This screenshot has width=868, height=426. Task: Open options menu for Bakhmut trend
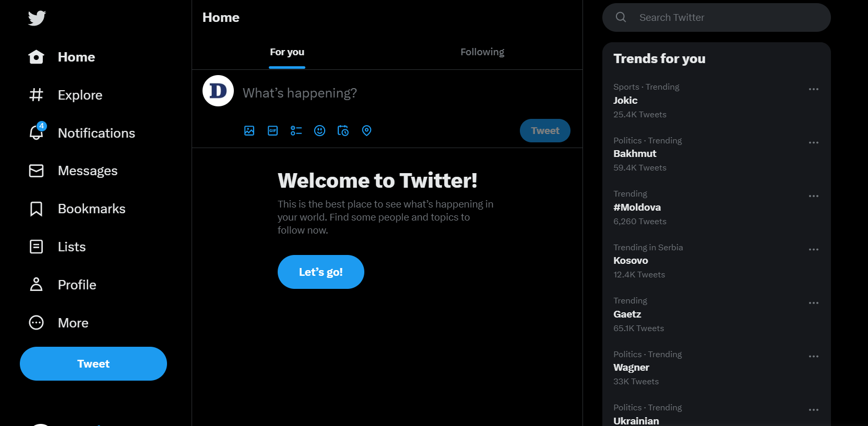813,143
